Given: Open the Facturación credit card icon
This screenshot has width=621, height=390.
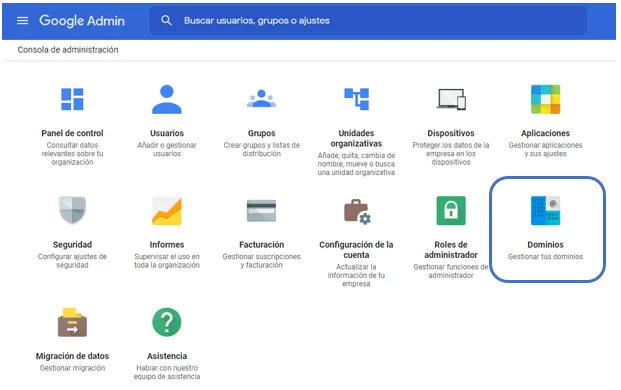Looking at the screenshot, I should (261, 211).
